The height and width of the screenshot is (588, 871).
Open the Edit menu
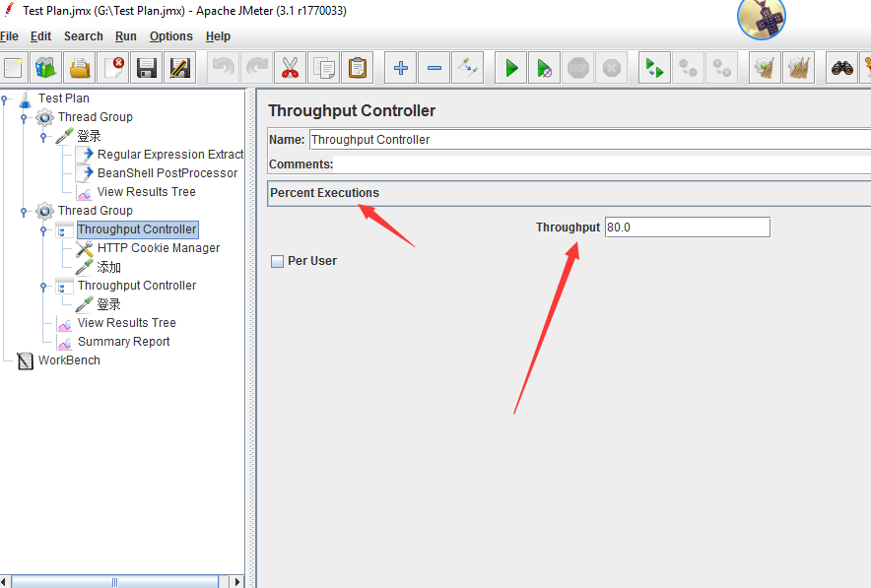pos(40,36)
